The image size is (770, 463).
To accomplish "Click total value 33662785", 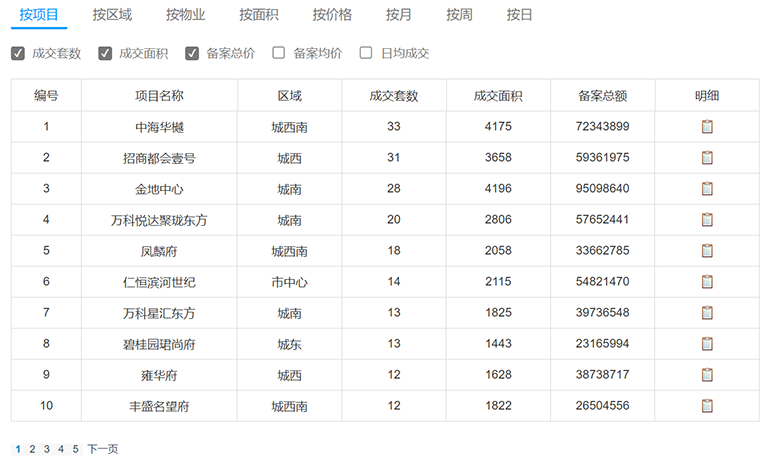I will [603, 250].
